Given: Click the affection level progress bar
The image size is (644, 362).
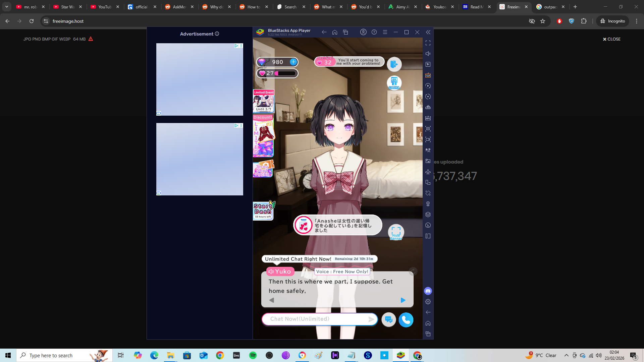Looking at the screenshot, I should tap(286, 73).
